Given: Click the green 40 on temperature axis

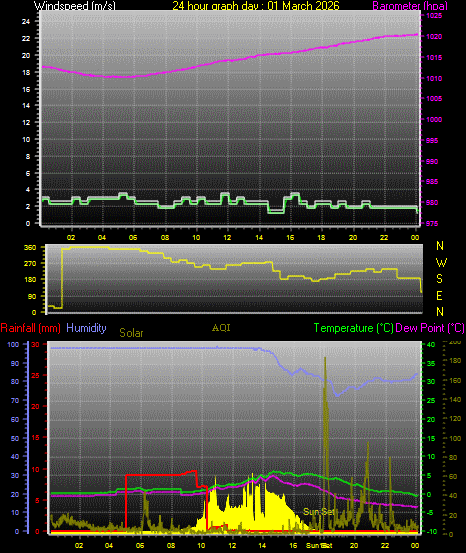Looking at the screenshot, I should click(x=431, y=344).
